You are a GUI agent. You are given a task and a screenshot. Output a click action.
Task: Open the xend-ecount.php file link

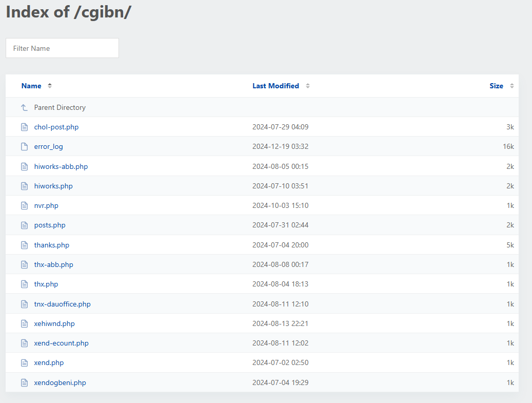coord(61,343)
